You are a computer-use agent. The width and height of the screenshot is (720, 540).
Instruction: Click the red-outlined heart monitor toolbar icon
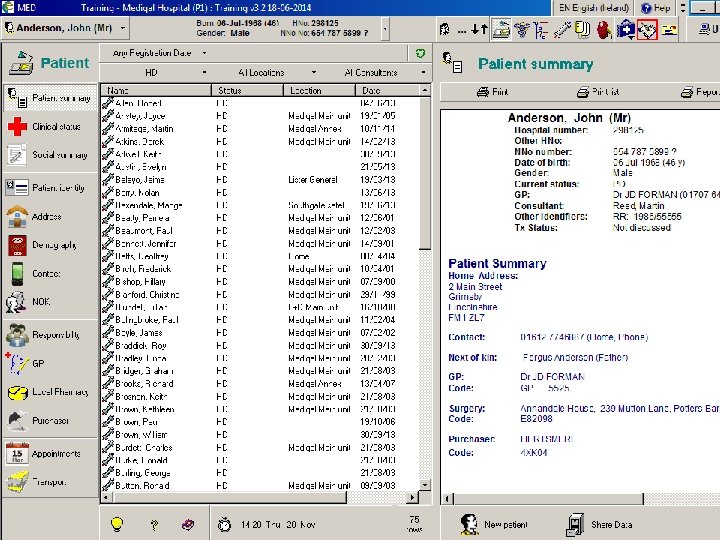click(x=647, y=30)
